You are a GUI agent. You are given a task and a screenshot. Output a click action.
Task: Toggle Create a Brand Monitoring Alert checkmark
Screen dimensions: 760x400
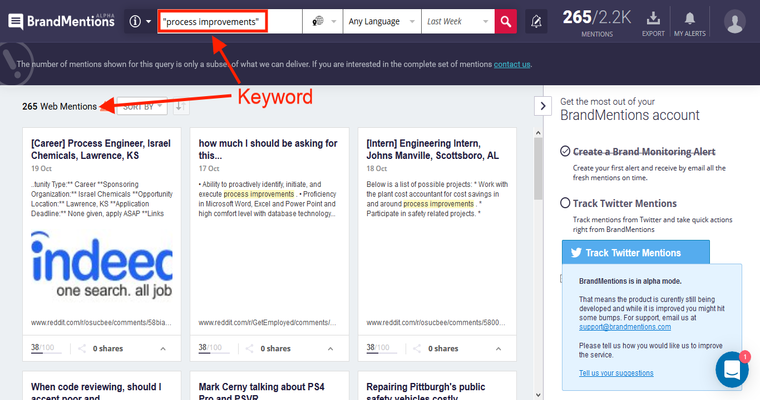coord(565,151)
